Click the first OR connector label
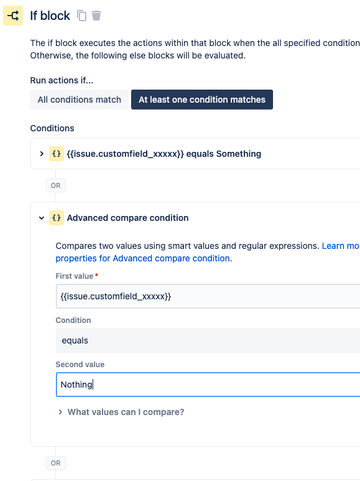 point(56,185)
